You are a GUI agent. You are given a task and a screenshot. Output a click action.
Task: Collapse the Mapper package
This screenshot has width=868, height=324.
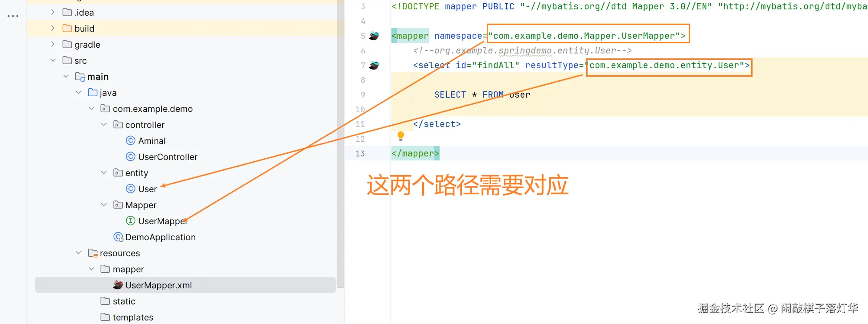[104, 205]
